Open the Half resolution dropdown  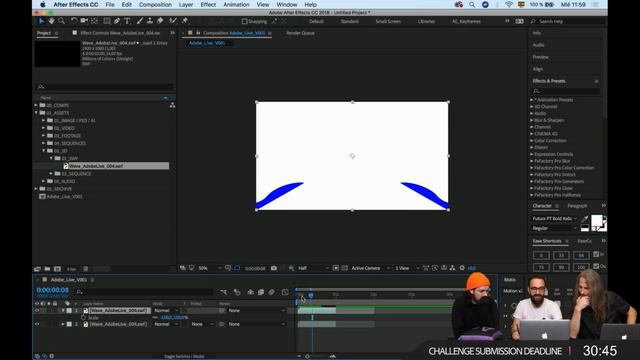coord(313,268)
